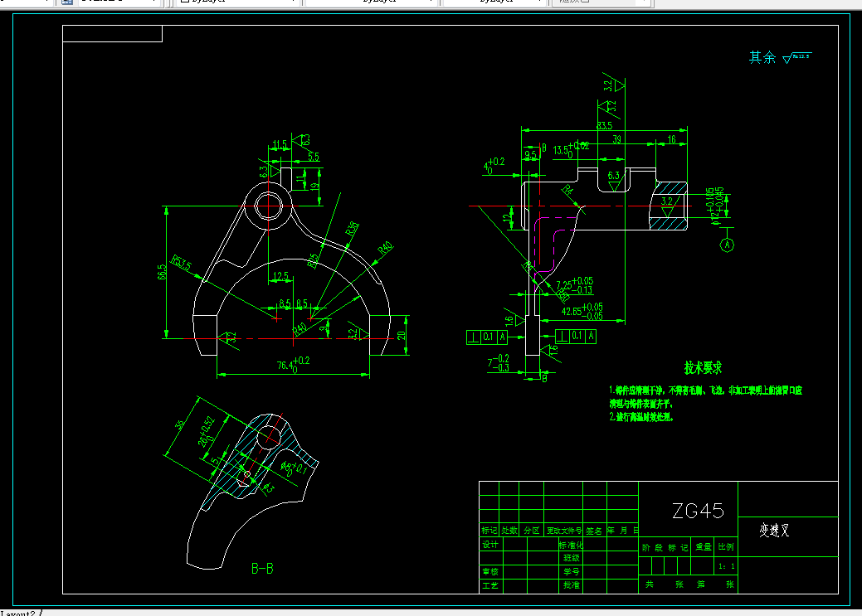Select the 83.5 overall length dimension
The image size is (862, 616).
click(x=604, y=126)
